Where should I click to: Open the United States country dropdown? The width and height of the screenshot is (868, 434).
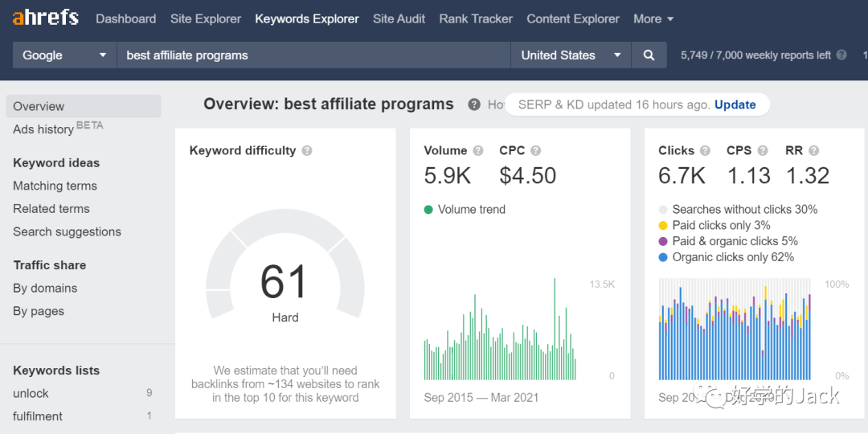(571, 55)
